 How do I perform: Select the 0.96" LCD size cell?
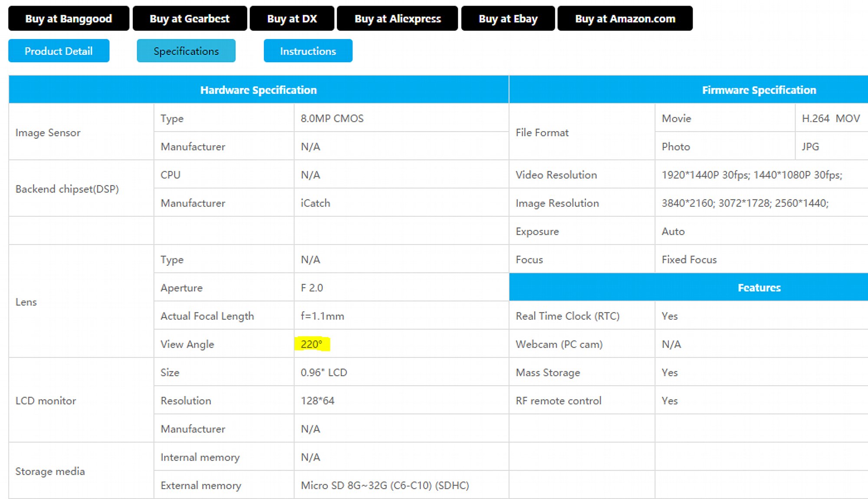coord(324,372)
